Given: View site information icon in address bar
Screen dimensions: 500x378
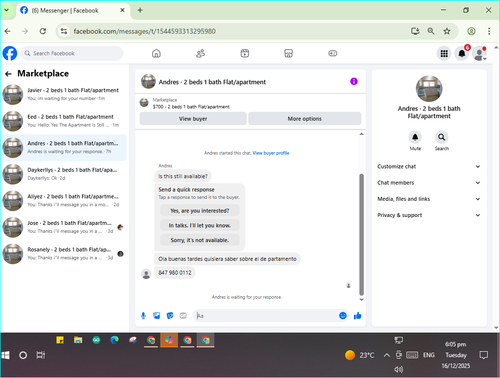Looking at the screenshot, I should [64, 31].
